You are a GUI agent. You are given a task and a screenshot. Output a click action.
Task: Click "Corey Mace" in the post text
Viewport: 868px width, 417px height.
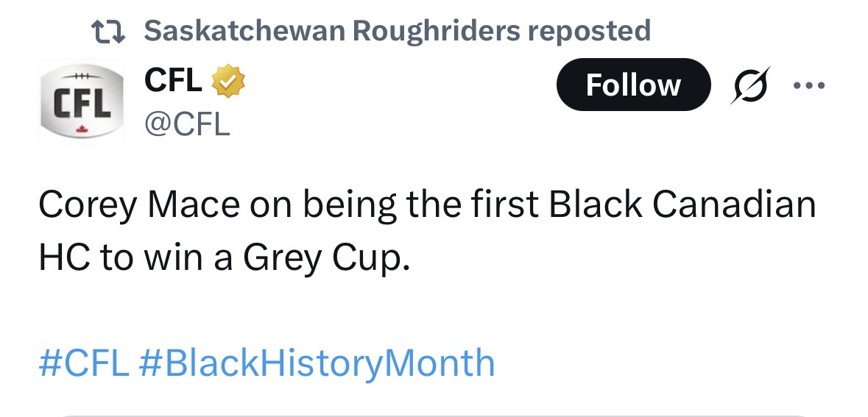click(138, 206)
